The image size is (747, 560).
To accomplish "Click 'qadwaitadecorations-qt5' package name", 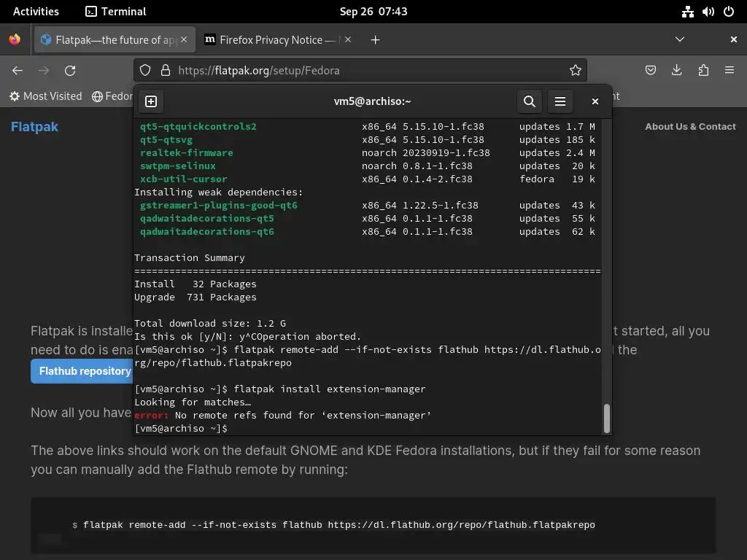I will pos(206,218).
